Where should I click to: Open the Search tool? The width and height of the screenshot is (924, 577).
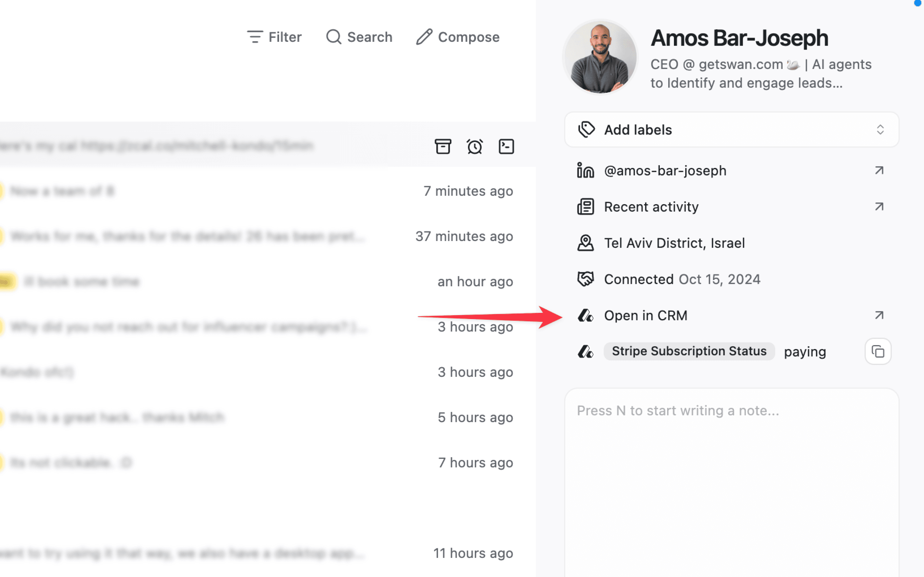[359, 37]
